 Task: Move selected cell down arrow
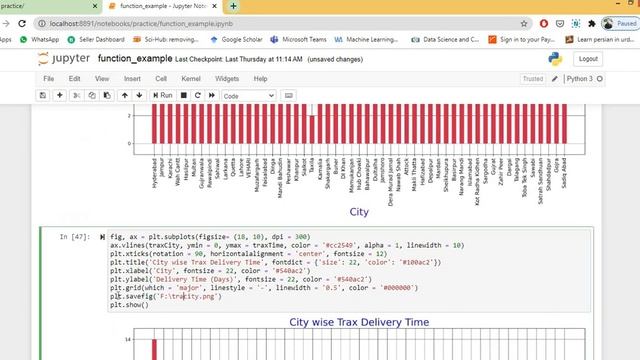tap(139, 96)
